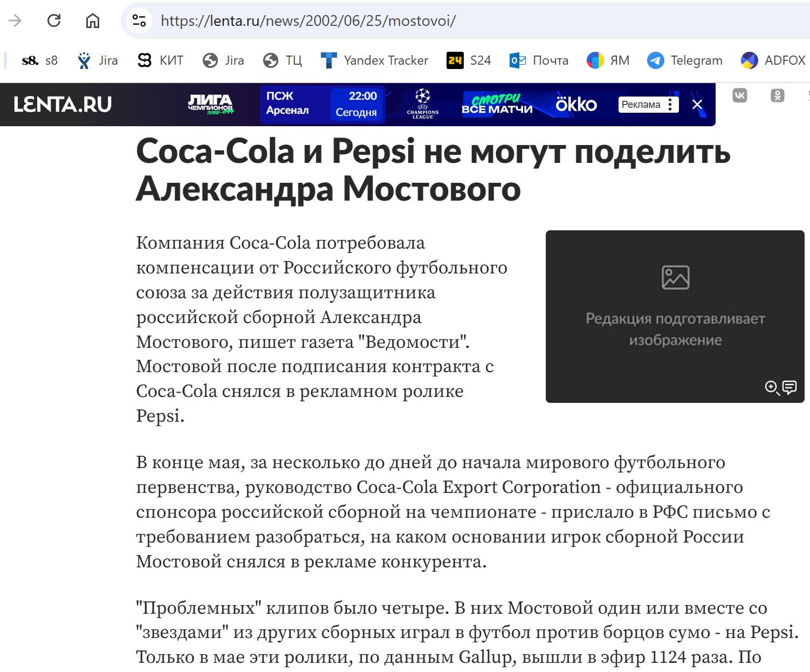This screenshot has height=672, width=810.
Task: Click the article headline about Мостового
Action: [434, 169]
